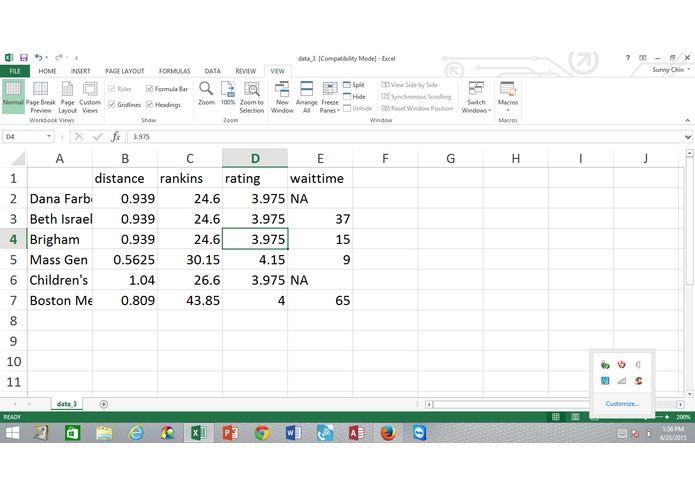Select Normal view icon in status bar
The height and width of the screenshot is (494, 695).
(555, 417)
